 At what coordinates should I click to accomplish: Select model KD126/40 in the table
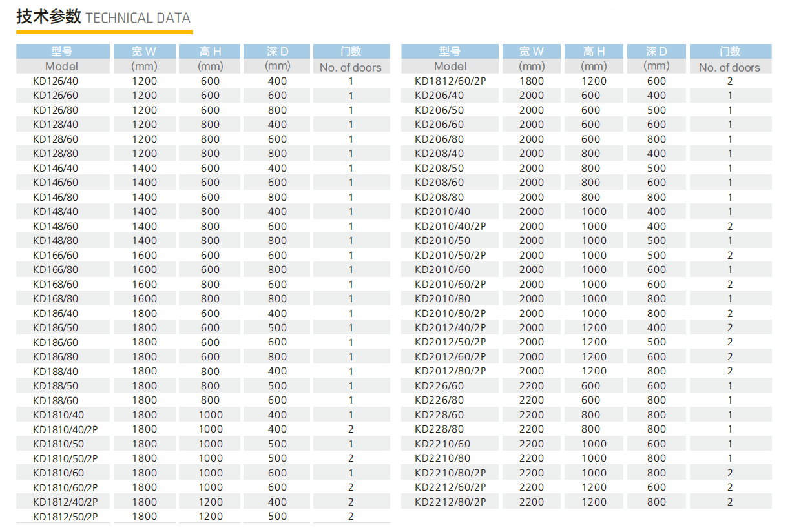pyautogui.click(x=56, y=81)
